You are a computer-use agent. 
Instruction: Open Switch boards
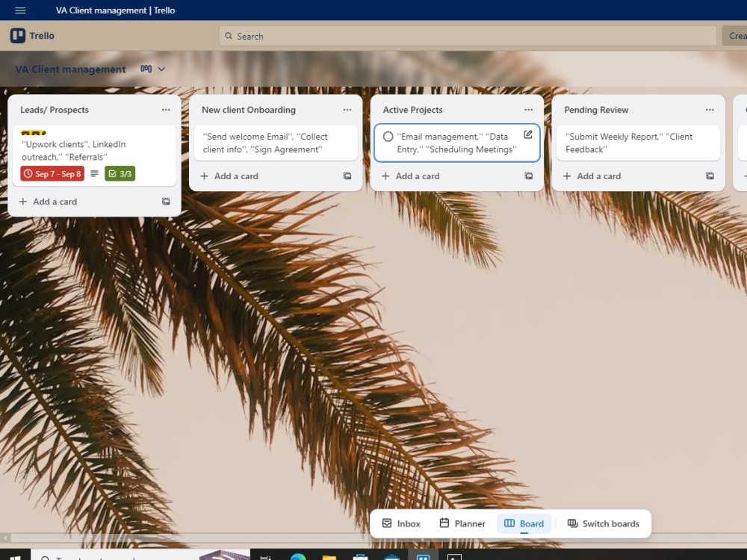603,523
